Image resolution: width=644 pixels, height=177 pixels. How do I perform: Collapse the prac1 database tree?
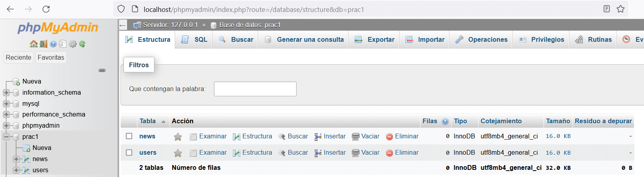pos(6,137)
